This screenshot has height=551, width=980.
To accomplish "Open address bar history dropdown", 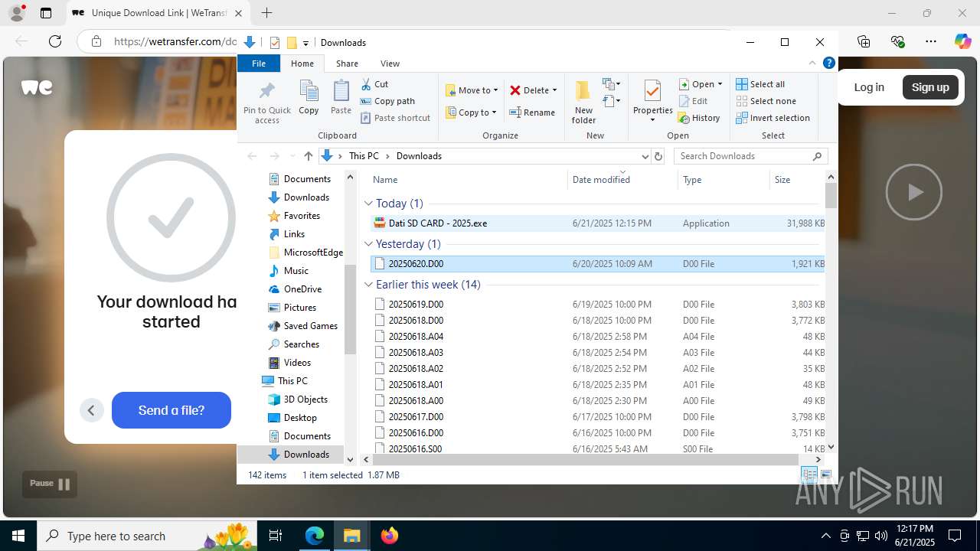I will (644, 156).
